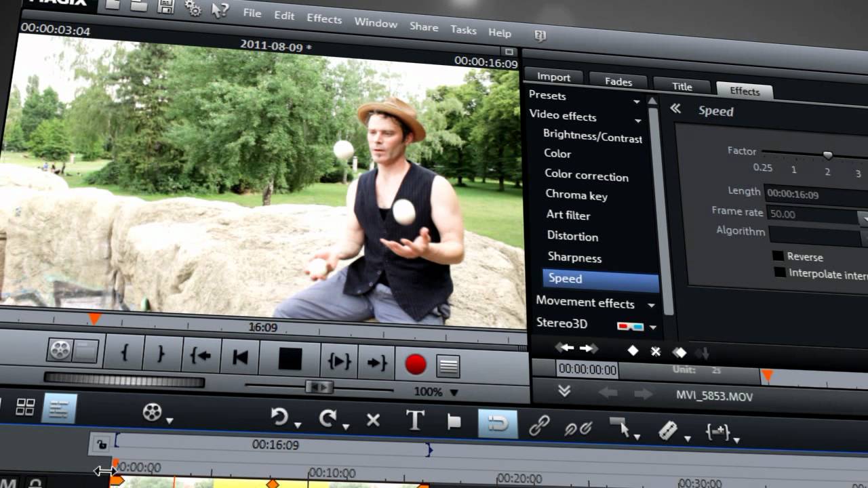The height and width of the screenshot is (488, 868).
Task: Open the list menu icon beside record
Action: [x=448, y=366]
